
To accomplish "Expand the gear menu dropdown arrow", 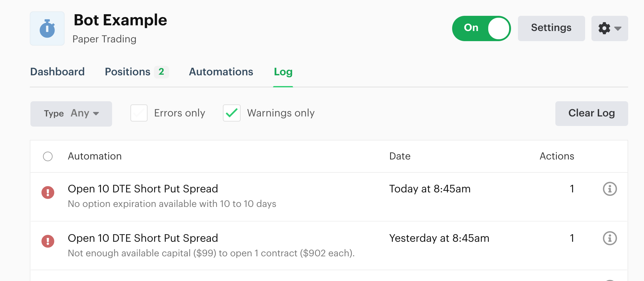I will point(617,29).
